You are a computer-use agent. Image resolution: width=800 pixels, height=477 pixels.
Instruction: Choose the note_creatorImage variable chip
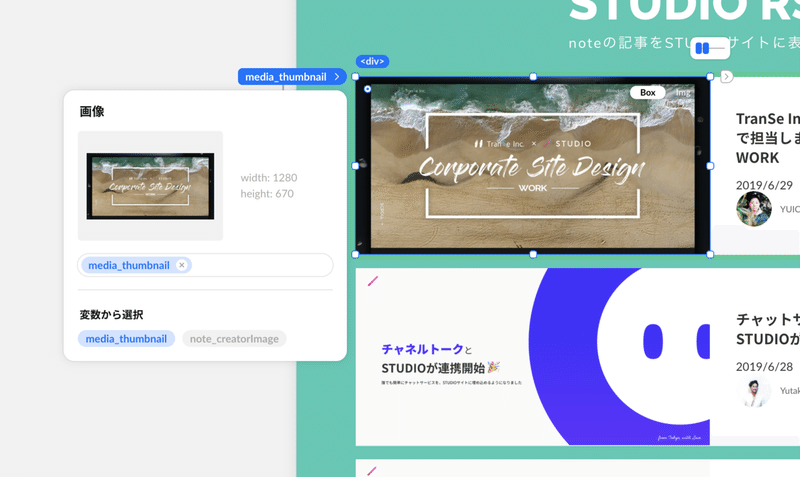click(234, 339)
